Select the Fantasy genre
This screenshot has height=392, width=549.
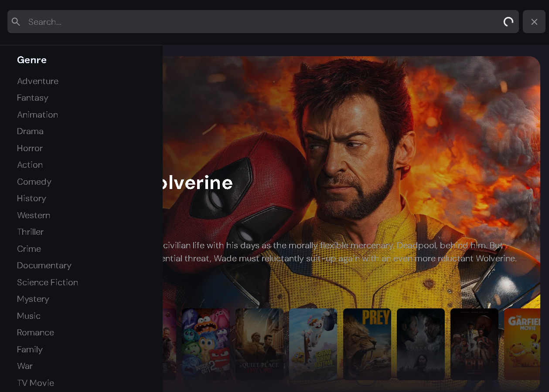pyautogui.click(x=33, y=98)
